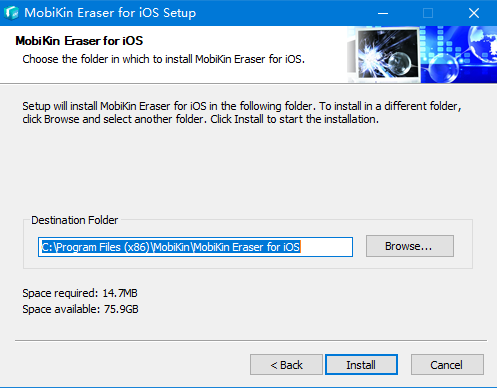
Task: Click inside the destination folder path field
Action: [x=195, y=247]
